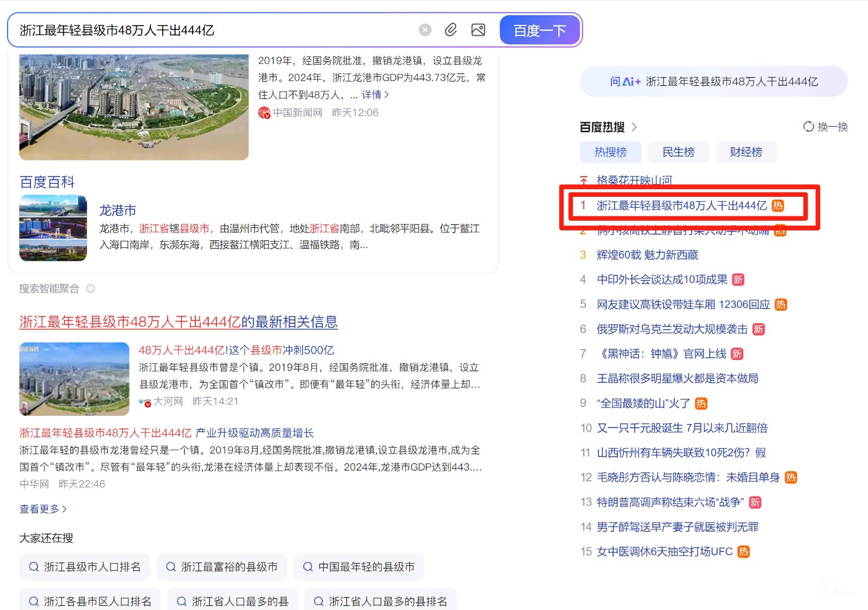
Task: Open hot search 特朗普高调声称结束六场战争
Action: 671,502
